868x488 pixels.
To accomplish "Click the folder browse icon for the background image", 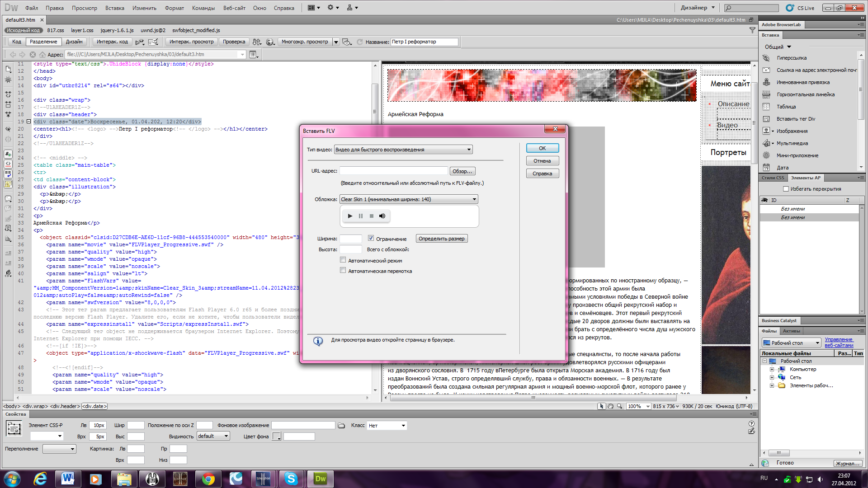I will (341, 426).
